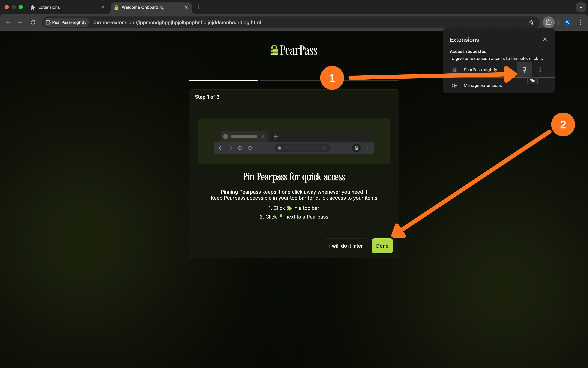This screenshot has height=368, width=588.
Task: Bookmark this page with the star icon
Action: point(531,22)
